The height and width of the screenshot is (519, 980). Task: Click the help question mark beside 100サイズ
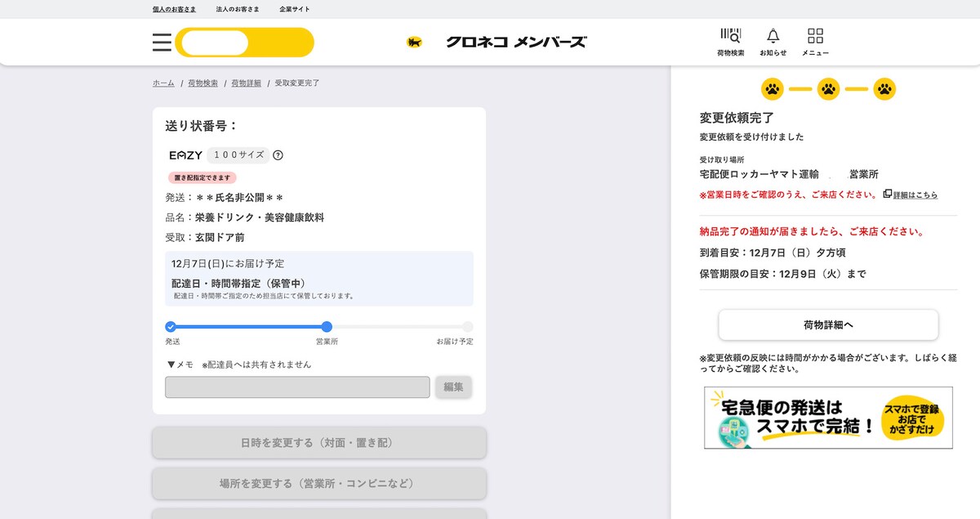(278, 155)
